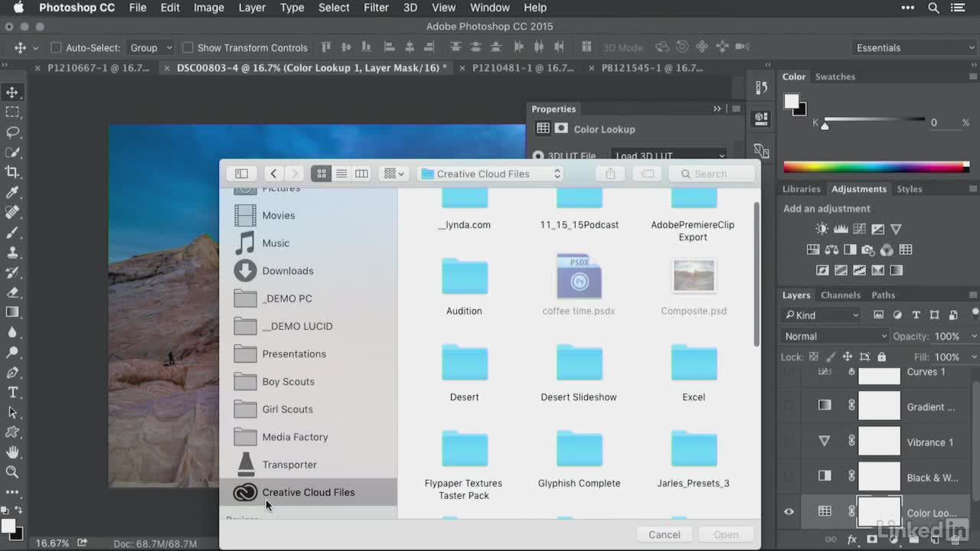Open the layer Kind filter dropdown
The width and height of the screenshot is (980, 551).
coord(822,315)
